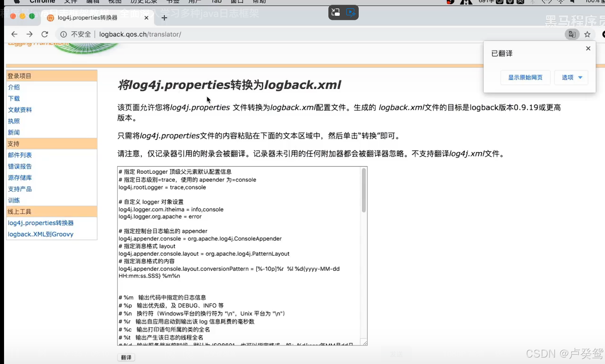
Task: Open the 新闻 sidebar link
Action: coord(14,133)
